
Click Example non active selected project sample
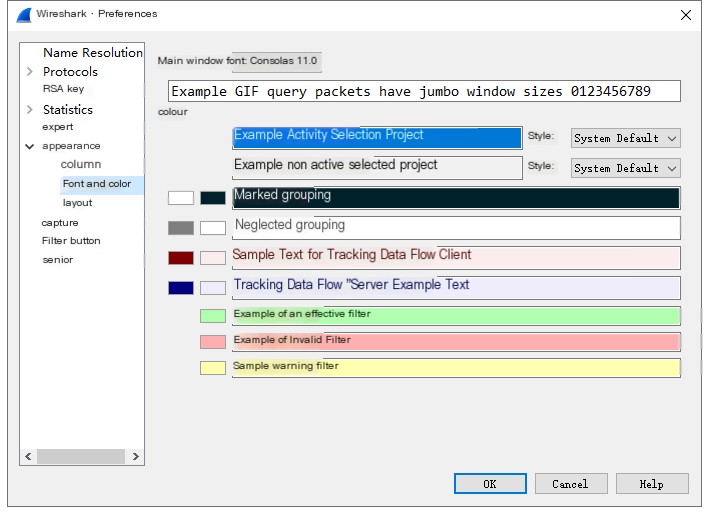[377, 168]
